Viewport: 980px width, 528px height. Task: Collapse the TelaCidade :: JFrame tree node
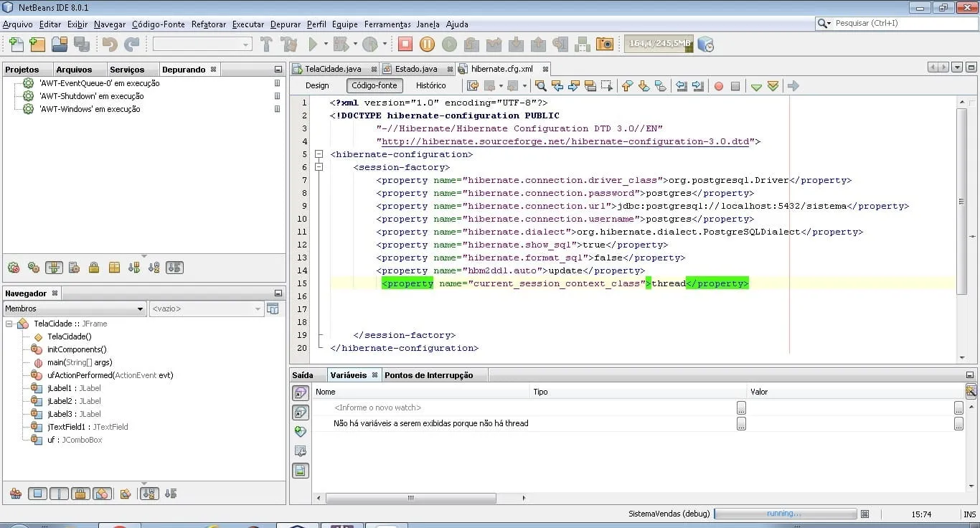click(x=9, y=324)
